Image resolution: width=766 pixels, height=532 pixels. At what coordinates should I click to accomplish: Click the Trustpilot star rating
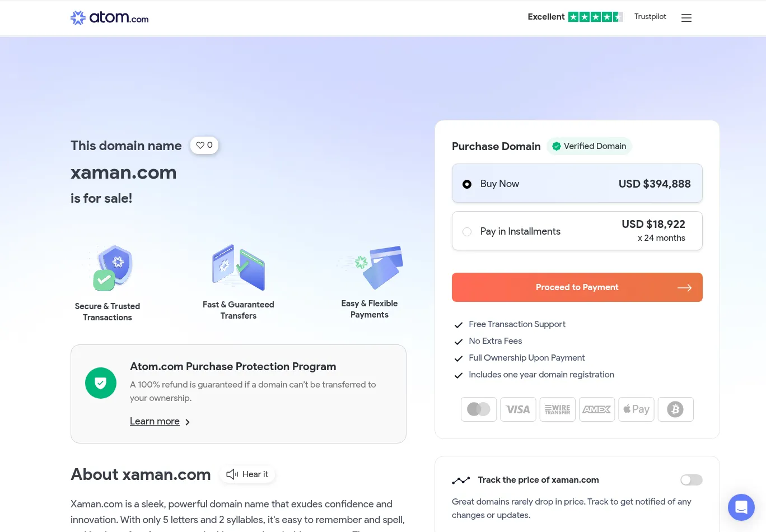click(x=595, y=17)
